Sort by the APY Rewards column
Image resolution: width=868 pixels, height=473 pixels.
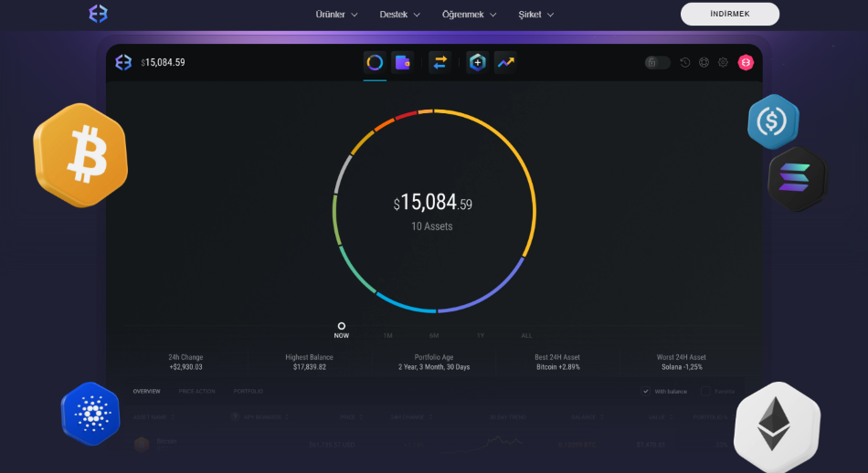click(x=266, y=417)
